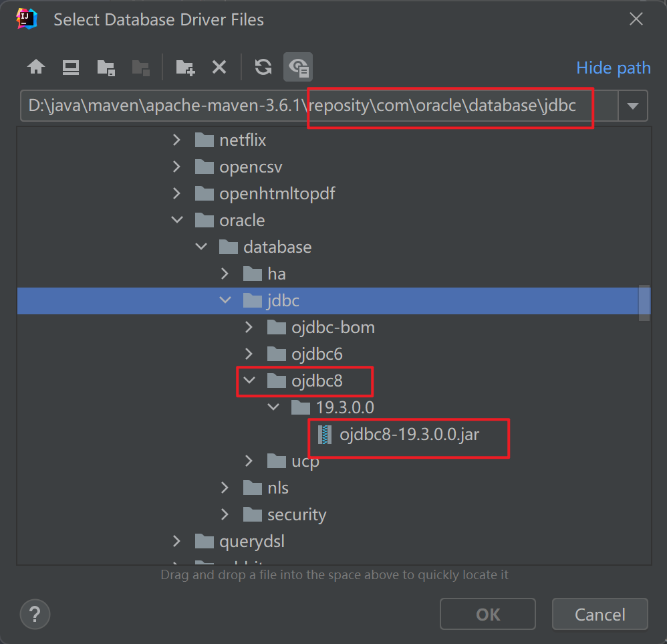Expand the nls folder
The width and height of the screenshot is (667, 644).
pyautogui.click(x=225, y=488)
